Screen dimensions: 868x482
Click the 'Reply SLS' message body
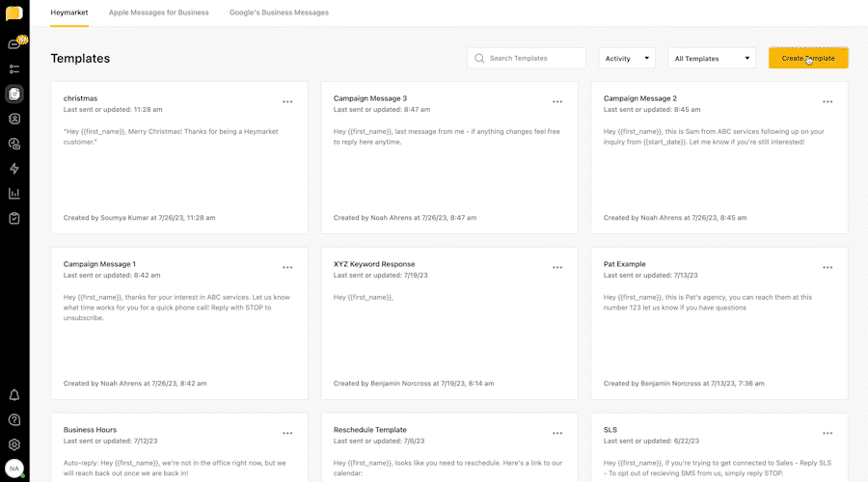(718, 469)
